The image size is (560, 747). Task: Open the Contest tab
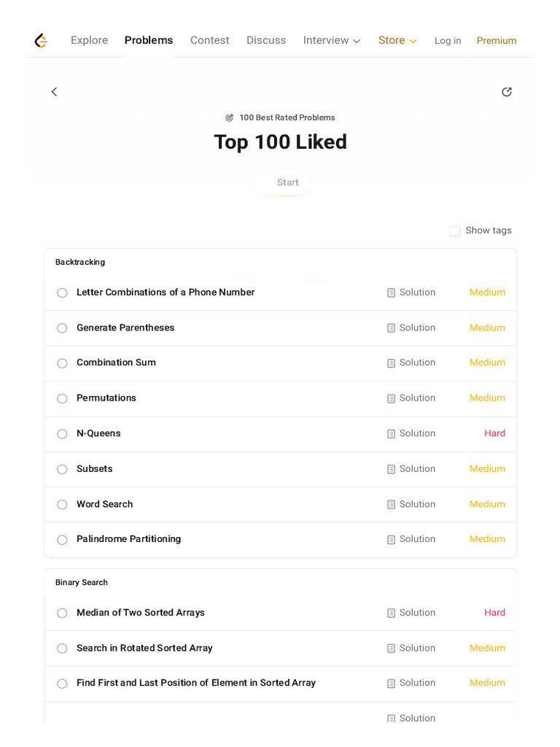[x=209, y=41]
